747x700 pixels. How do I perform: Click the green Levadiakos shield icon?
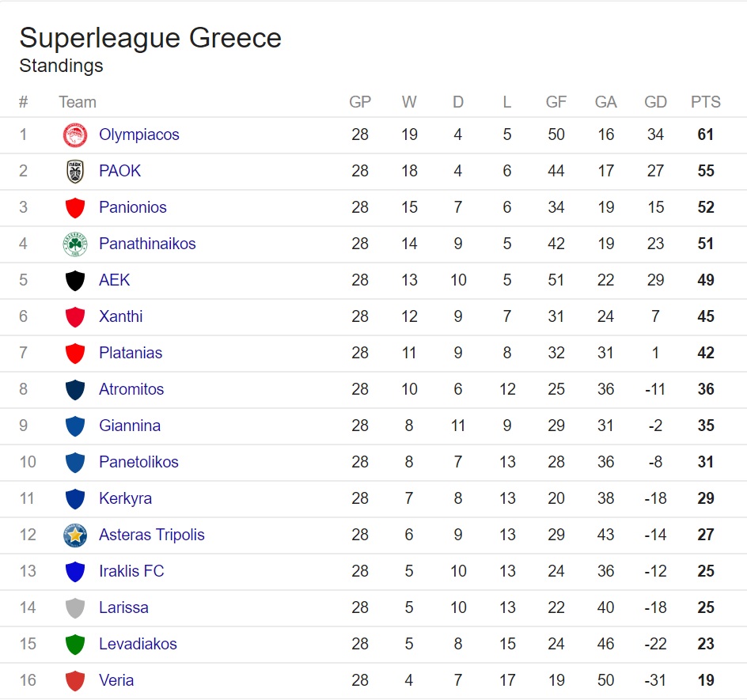coord(75,645)
